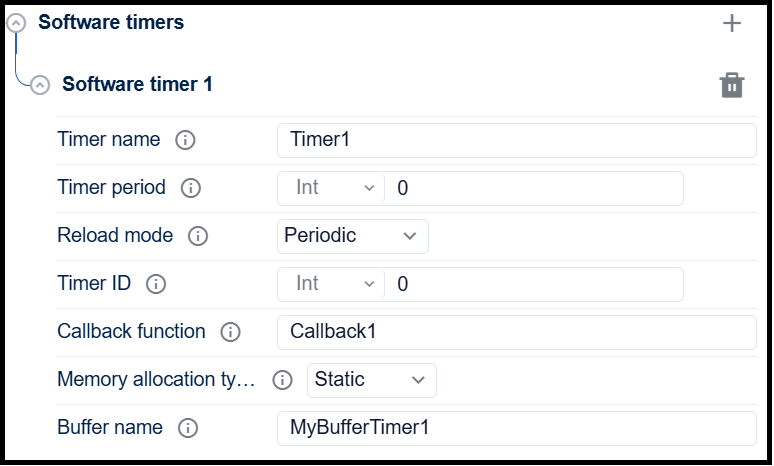Screen dimensions: 774x466
Task: Open Timer ID Int type dropdown
Action: (331, 284)
